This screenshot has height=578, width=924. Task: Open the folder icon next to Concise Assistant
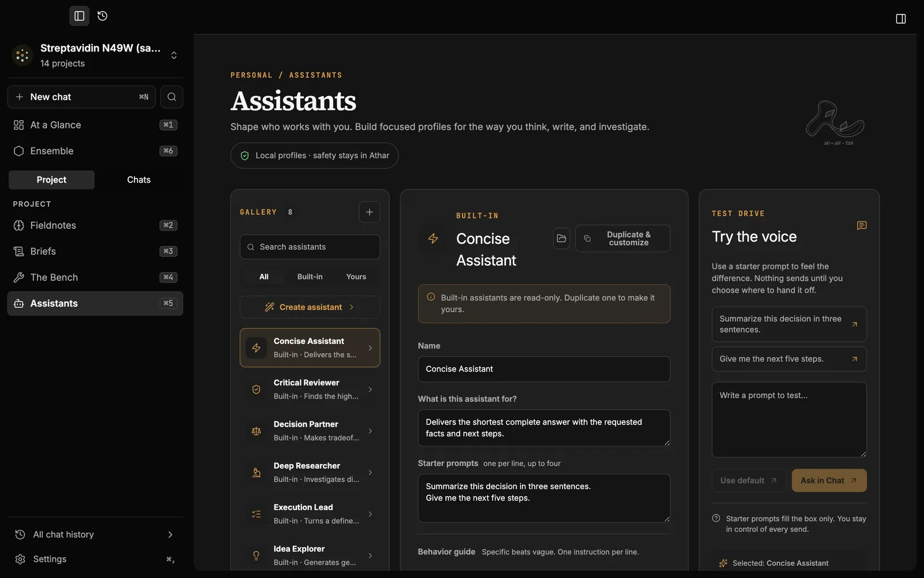(561, 238)
